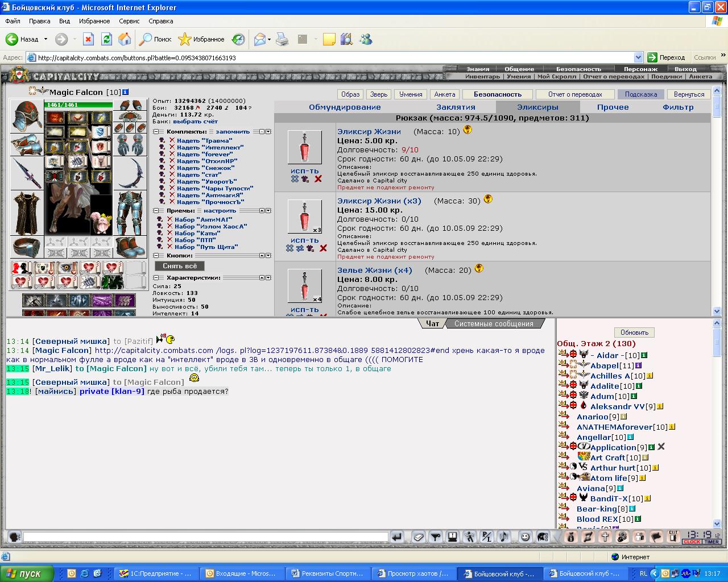Viewport: 728px width, 582px height.
Task: Open the Сервис menu
Action: point(129,21)
